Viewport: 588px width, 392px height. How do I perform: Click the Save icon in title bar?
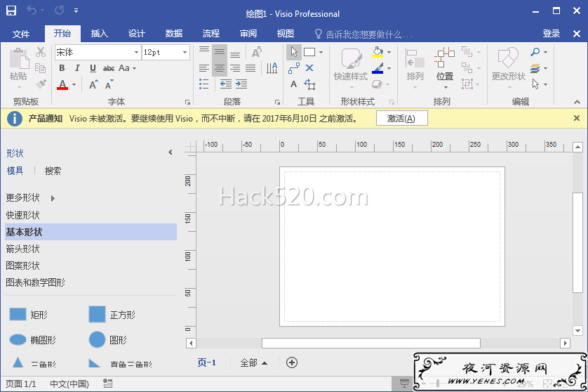[11, 11]
